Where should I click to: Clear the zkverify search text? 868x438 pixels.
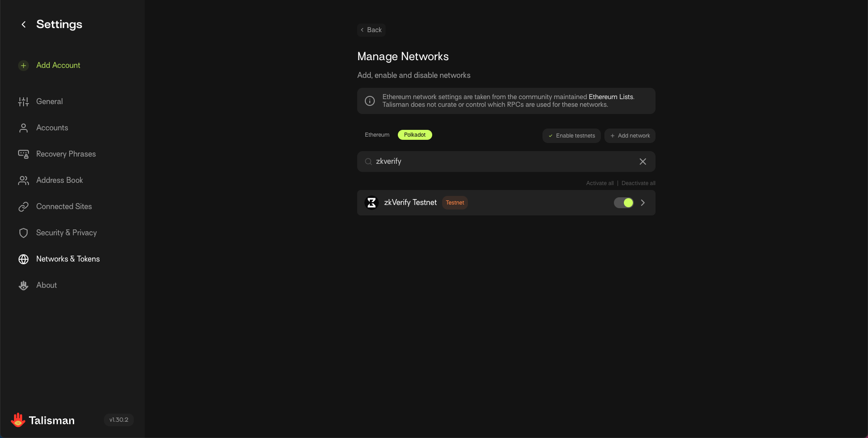tap(642, 162)
